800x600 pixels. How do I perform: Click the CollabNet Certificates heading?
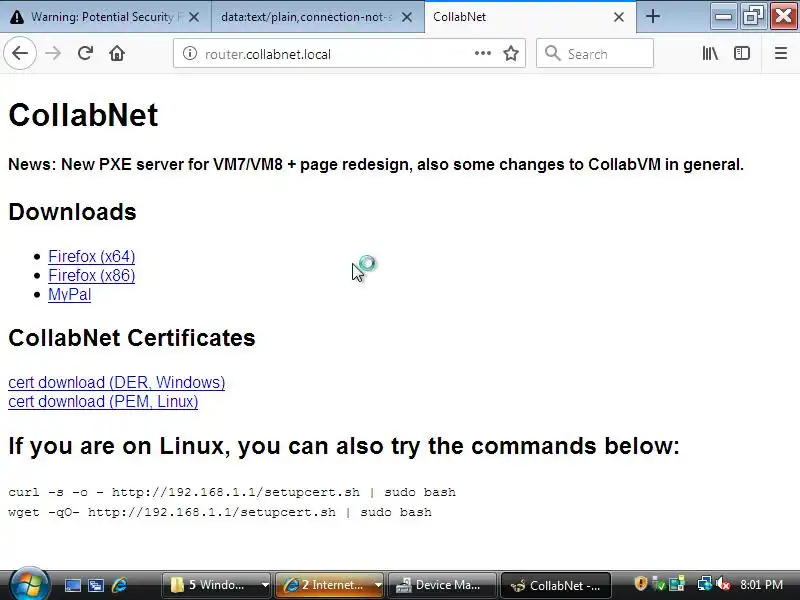point(132,338)
